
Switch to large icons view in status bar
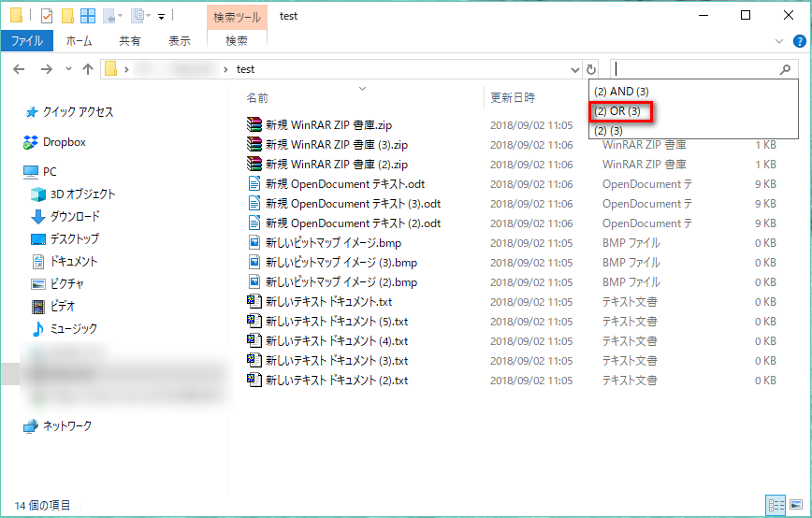point(796,504)
